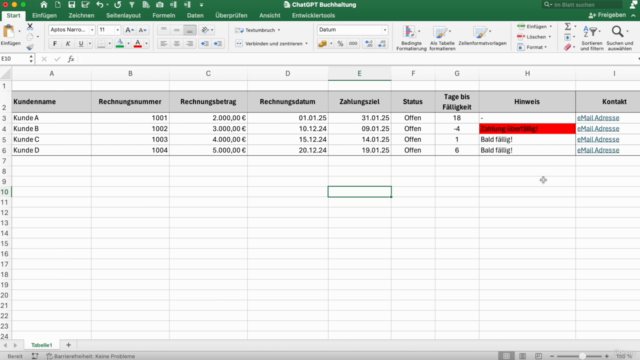The width and height of the screenshot is (640, 360).
Task: Toggle bold formatting (F)
Action: point(55,44)
